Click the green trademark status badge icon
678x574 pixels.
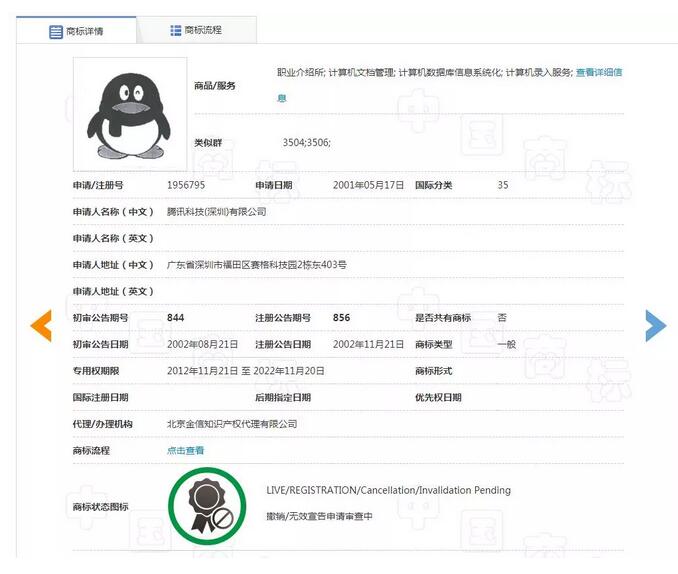pos(207,506)
